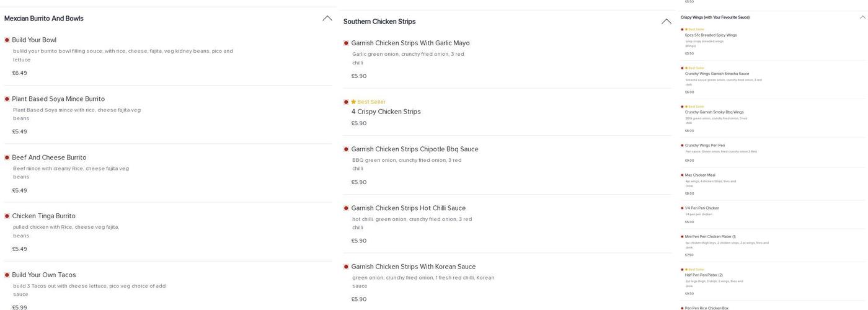Collapse the Mexcian Burrito And Bowls section

tap(327, 19)
